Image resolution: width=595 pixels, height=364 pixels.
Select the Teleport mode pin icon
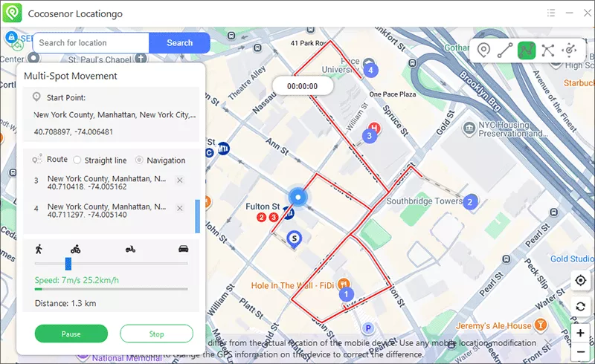(484, 51)
